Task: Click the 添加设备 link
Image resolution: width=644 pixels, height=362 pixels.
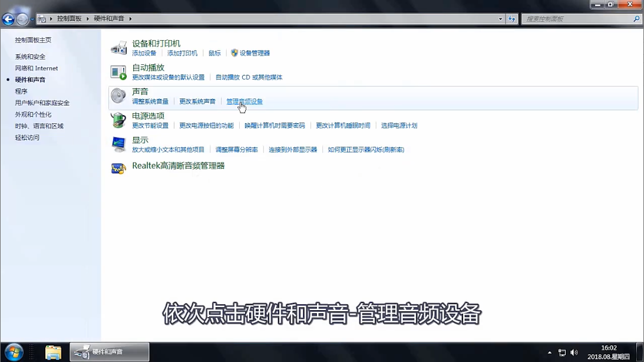Action: [x=144, y=53]
